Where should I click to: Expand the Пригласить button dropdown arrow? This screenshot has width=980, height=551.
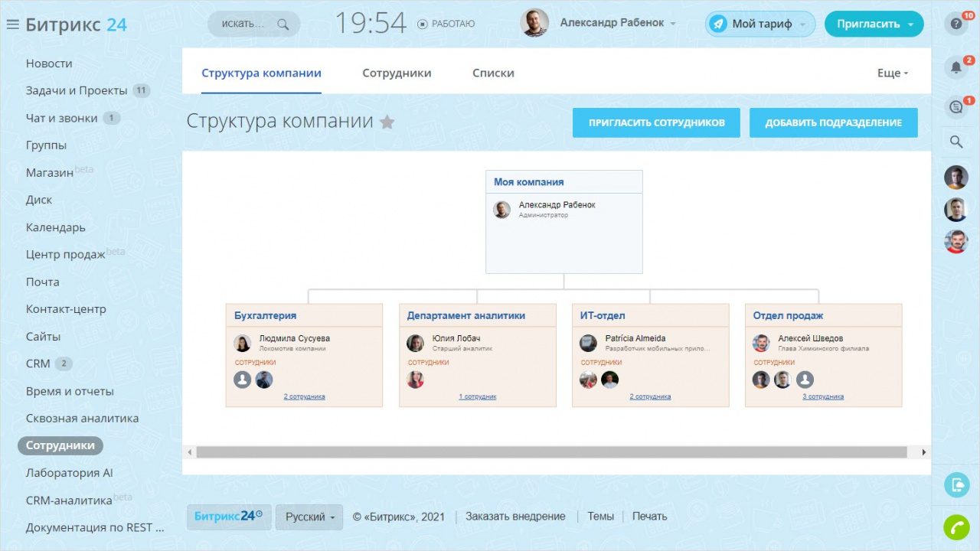coord(910,24)
